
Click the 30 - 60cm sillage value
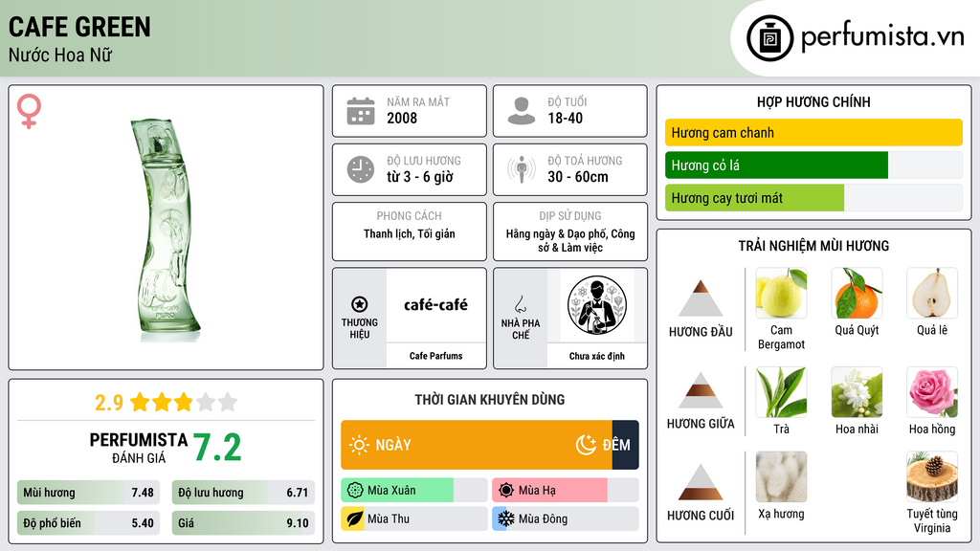577,177
